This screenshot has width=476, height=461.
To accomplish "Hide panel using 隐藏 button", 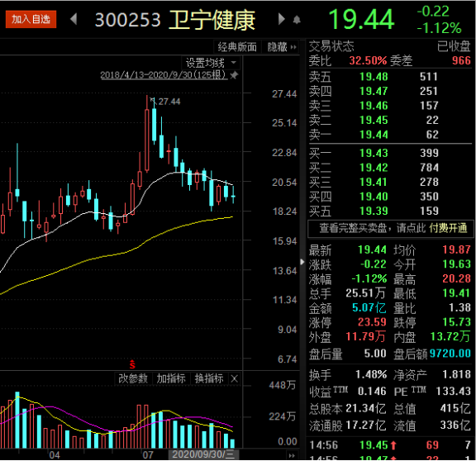I will 282,47.
